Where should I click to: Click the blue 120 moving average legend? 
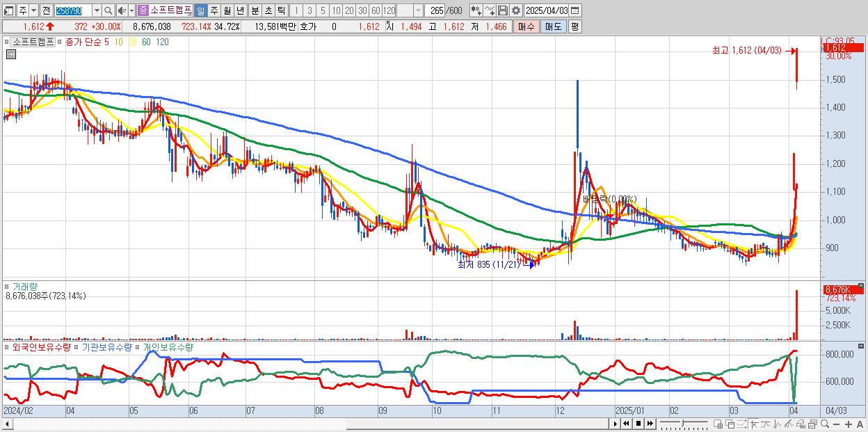(162, 42)
